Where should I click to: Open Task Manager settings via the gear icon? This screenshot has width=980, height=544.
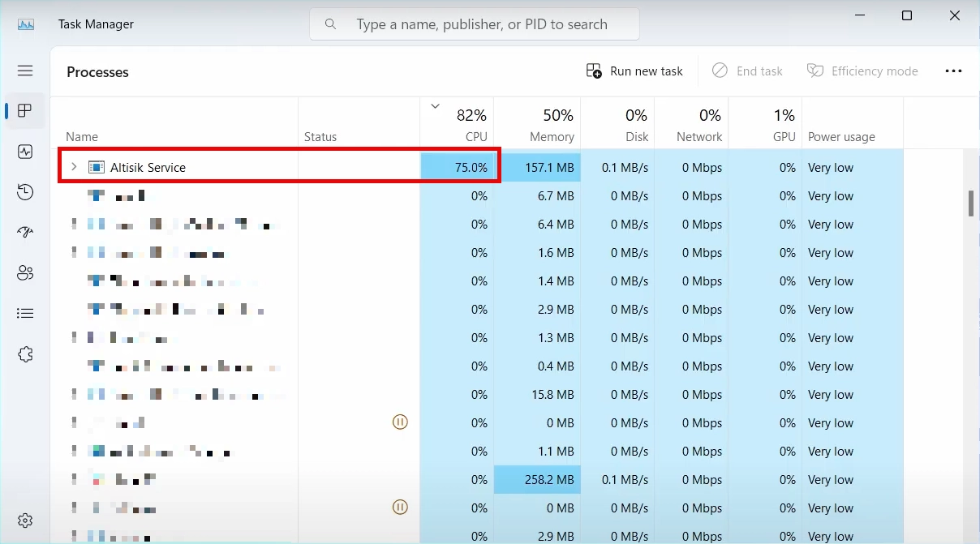click(x=25, y=520)
